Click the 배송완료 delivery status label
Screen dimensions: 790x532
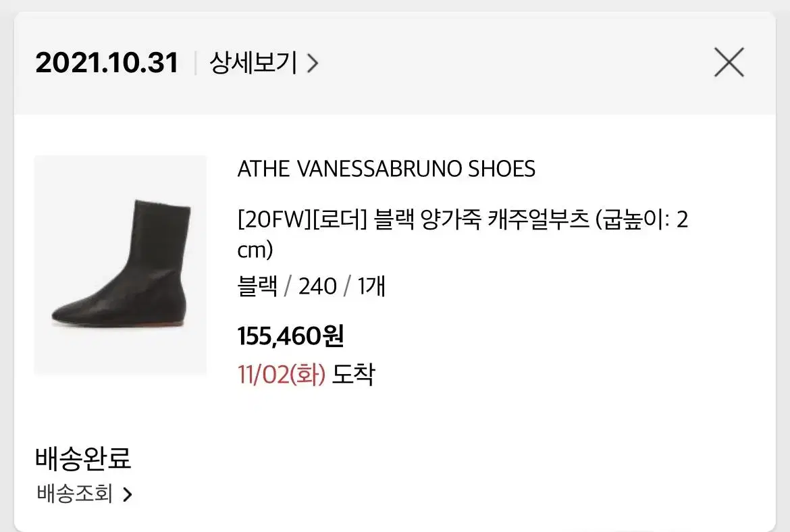[83, 458]
